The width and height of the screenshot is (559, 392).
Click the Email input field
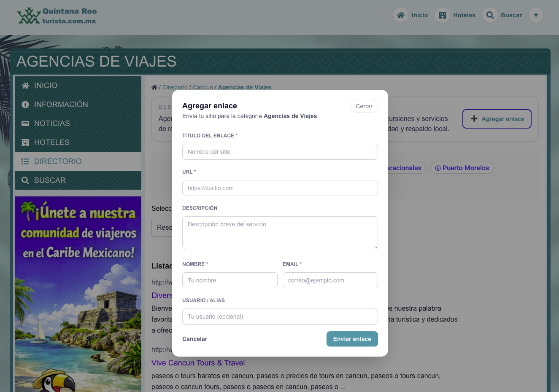(x=330, y=280)
